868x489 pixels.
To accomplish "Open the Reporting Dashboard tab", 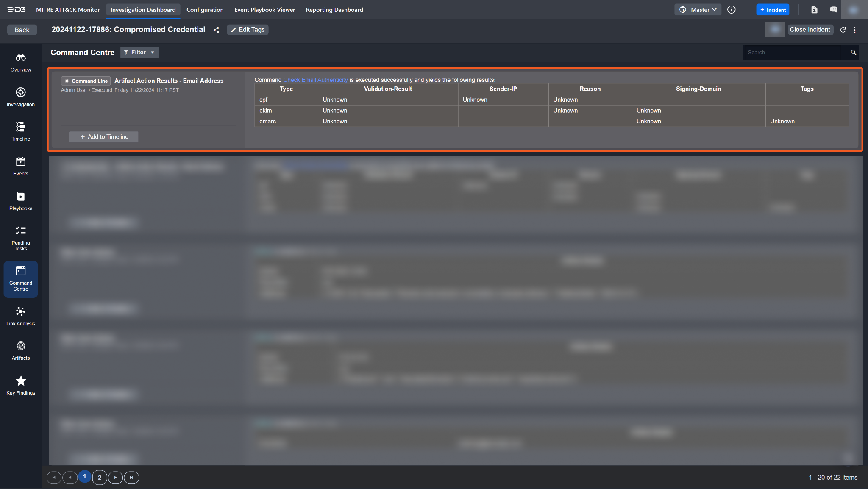I will click(x=334, y=10).
